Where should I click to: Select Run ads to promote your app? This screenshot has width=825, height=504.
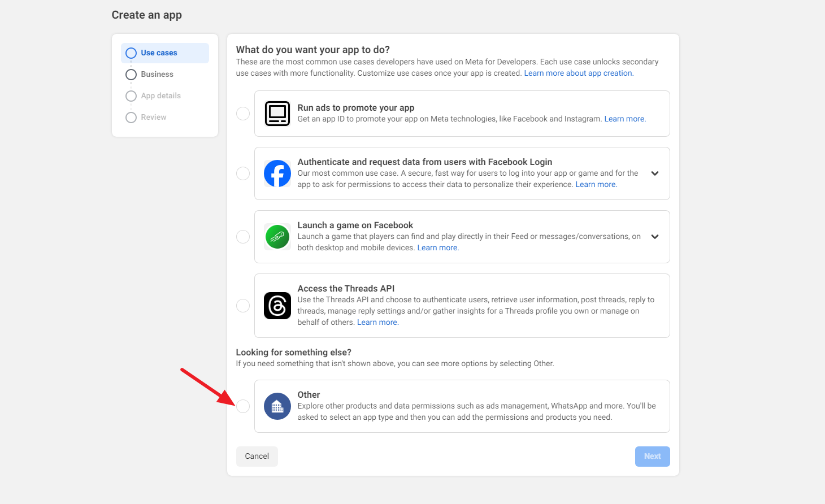(243, 114)
